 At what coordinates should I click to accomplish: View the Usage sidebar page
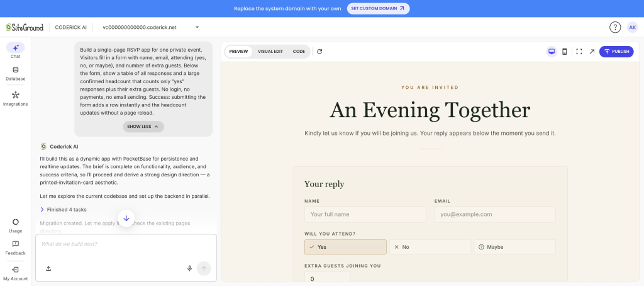pos(15,226)
